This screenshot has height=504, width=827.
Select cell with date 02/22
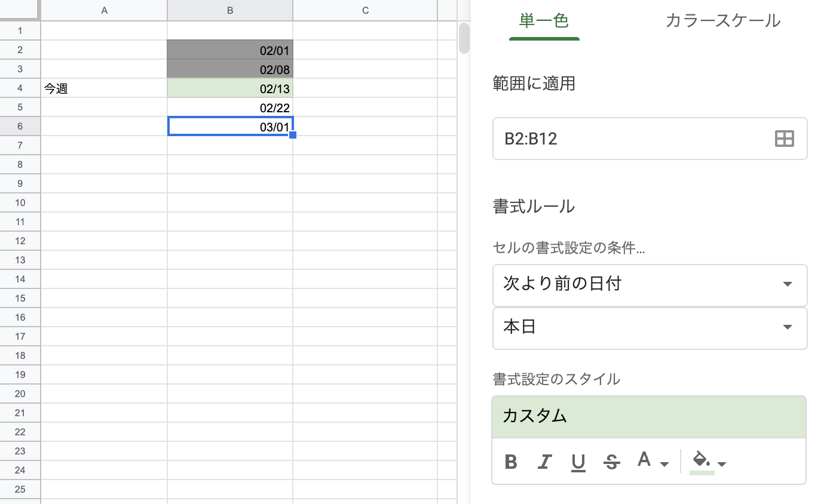pos(230,107)
